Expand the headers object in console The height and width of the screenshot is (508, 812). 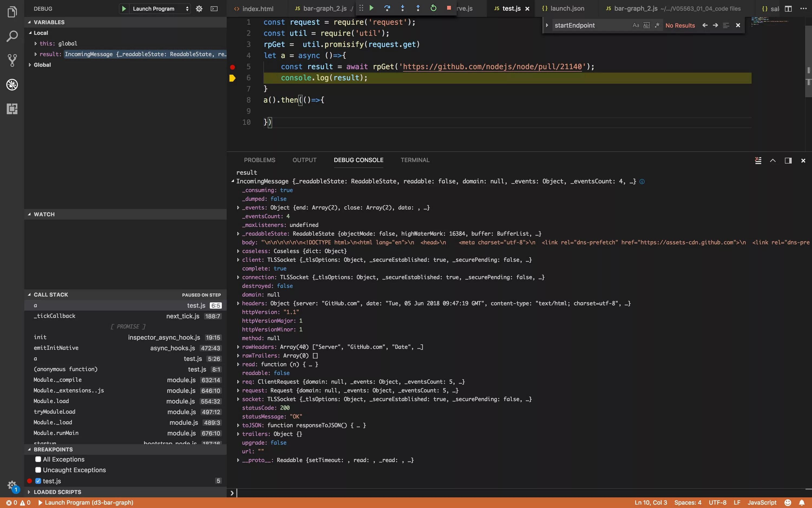pos(238,303)
